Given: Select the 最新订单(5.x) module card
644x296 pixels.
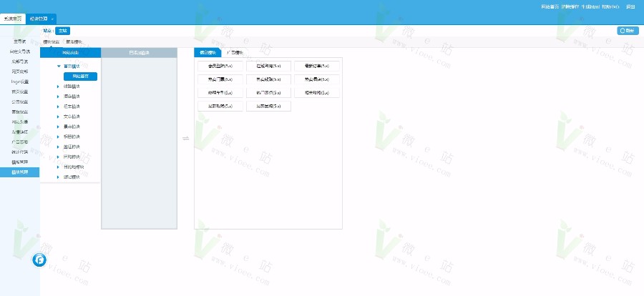Looking at the screenshot, I should point(317,66).
